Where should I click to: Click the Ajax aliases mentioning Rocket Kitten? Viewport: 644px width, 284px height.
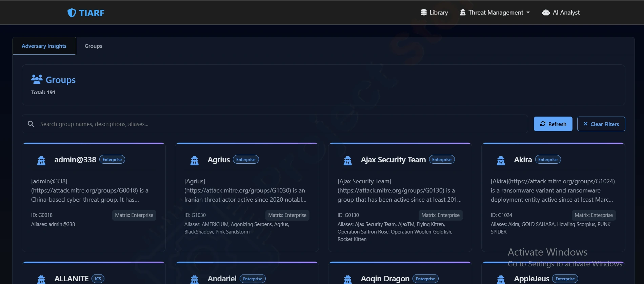[395, 232]
